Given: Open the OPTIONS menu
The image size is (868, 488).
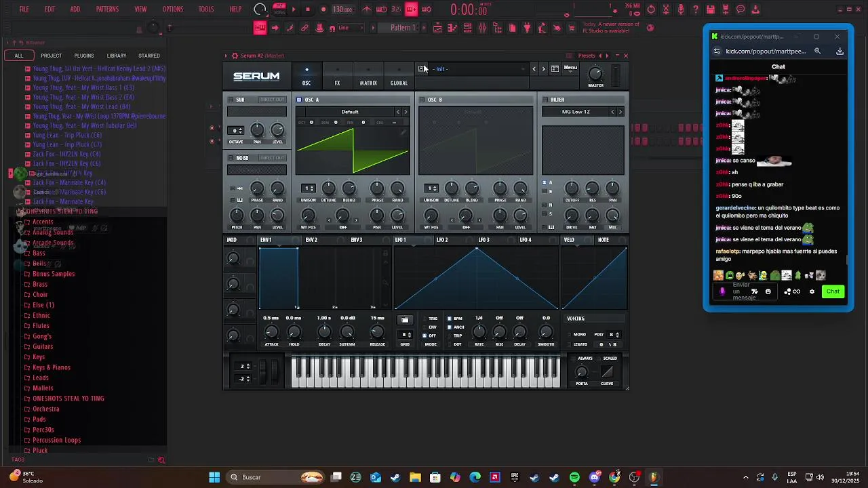Looking at the screenshot, I should click(173, 9).
